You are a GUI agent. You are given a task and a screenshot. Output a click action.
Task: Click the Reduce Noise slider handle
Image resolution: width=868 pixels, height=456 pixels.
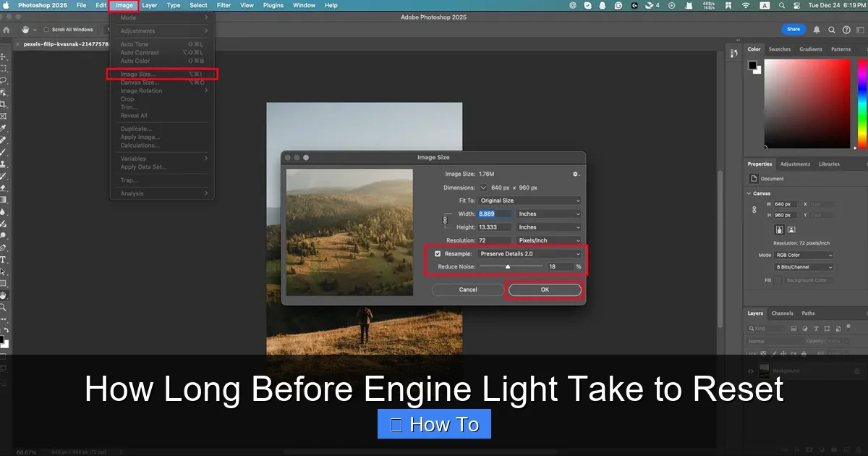click(508, 266)
